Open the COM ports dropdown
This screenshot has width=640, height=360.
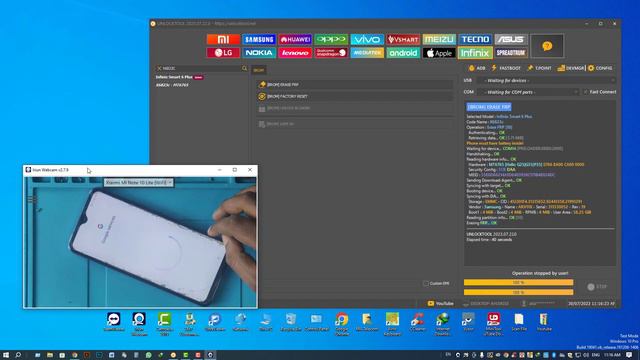pos(528,92)
